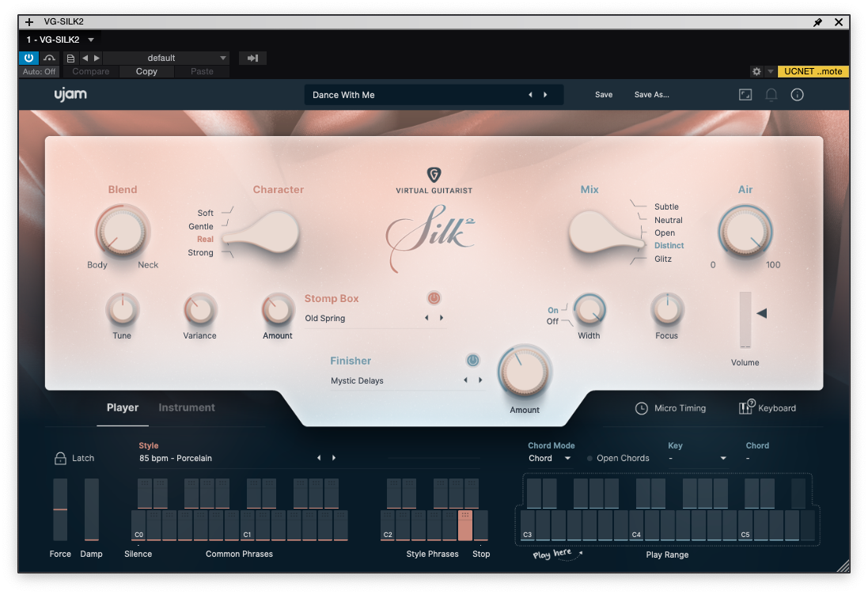Open the 85 bpm - Porcelain style list

click(176, 459)
